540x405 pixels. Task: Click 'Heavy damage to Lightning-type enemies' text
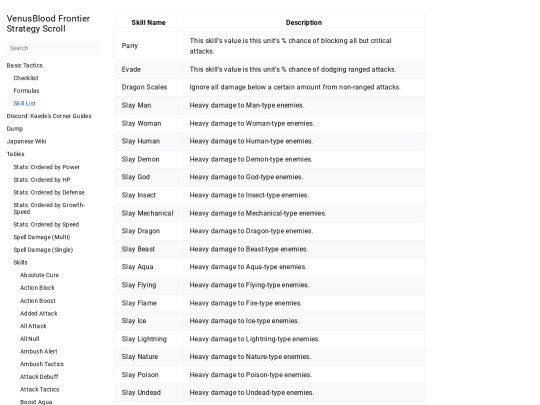click(x=255, y=339)
